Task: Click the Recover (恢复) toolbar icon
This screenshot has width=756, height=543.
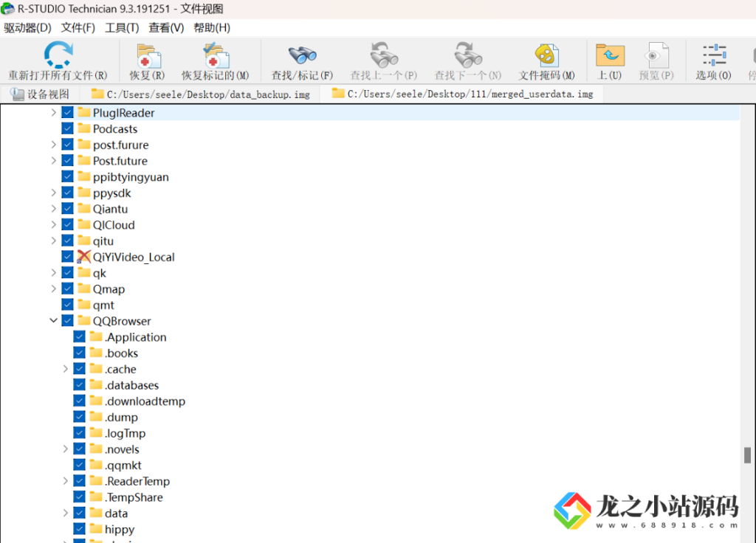Action: point(148,56)
